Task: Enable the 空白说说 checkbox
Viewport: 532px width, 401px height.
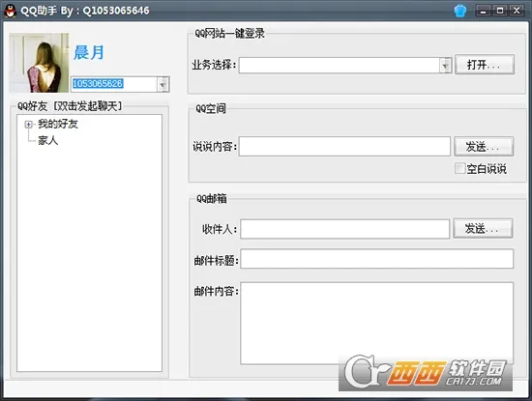Action: point(460,168)
